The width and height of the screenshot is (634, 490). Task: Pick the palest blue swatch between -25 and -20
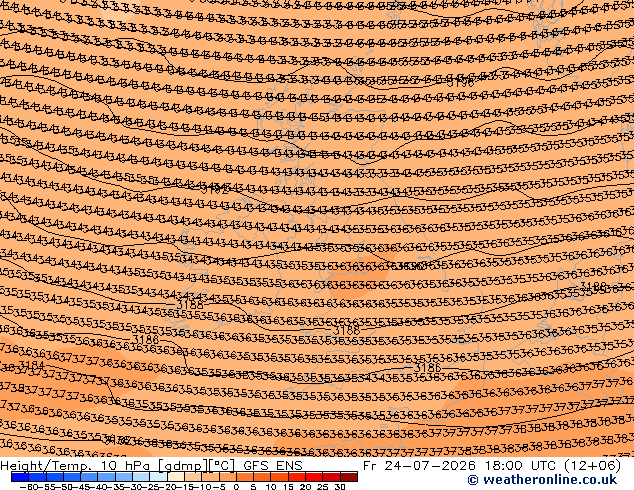click(158, 477)
